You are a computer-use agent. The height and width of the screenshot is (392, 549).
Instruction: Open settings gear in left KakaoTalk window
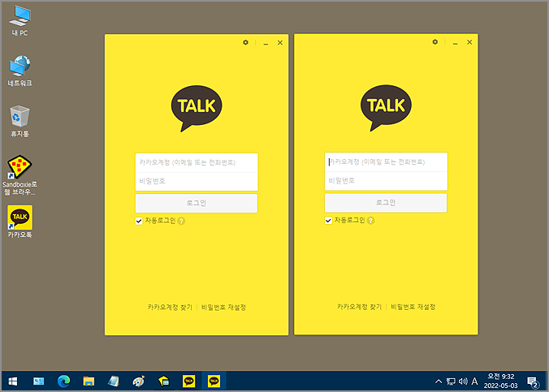tap(245, 42)
